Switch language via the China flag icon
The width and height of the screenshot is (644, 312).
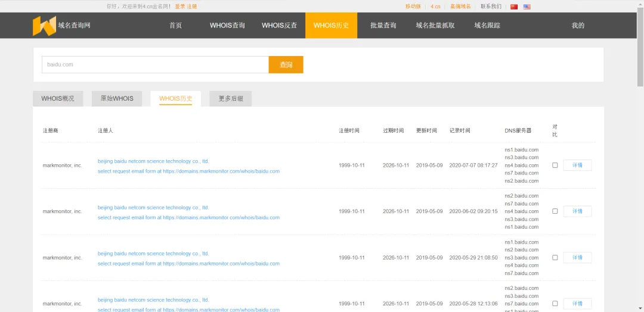[514, 7]
